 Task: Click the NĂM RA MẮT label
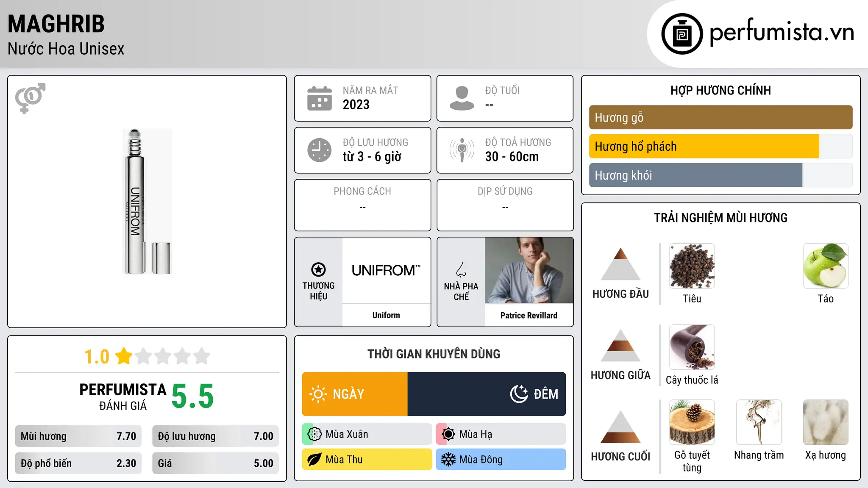(x=370, y=90)
